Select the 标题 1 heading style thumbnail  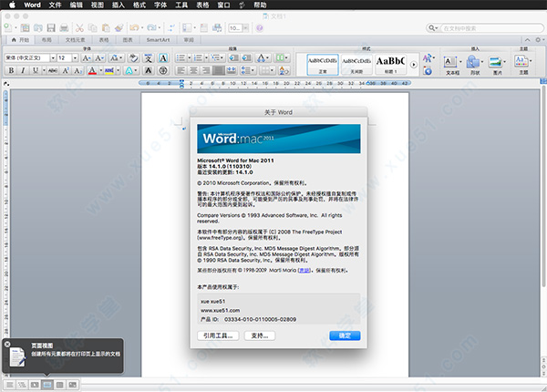tap(390, 65)
